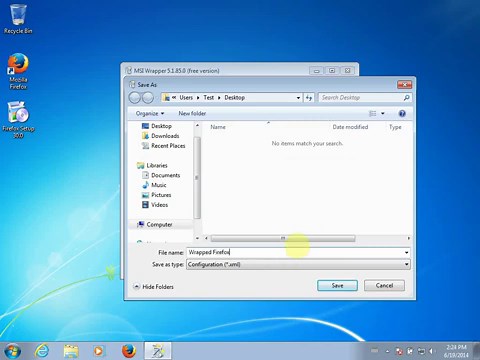Open the Organize dropdown menu
The width and height of the screenshot is (480, 360).
(x=150, y=114)
